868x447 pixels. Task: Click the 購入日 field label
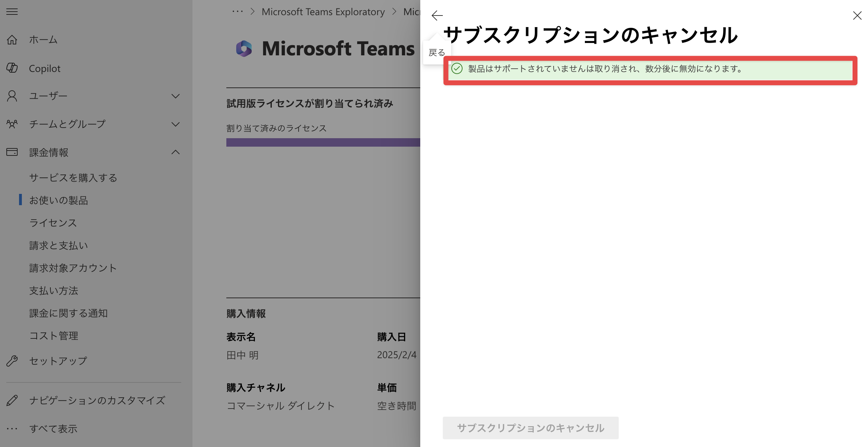tap(391, 337)
